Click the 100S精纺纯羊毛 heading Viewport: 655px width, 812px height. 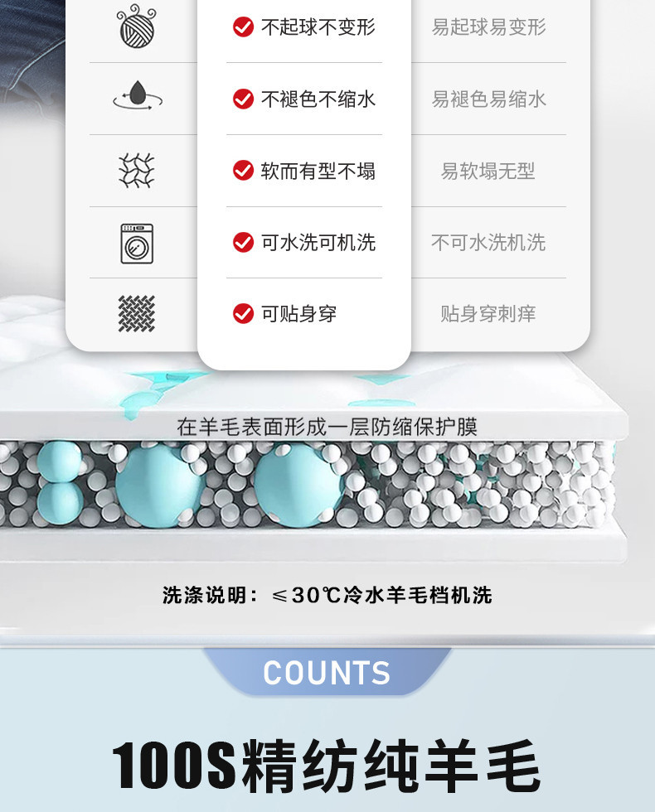[x=327, y=766]
